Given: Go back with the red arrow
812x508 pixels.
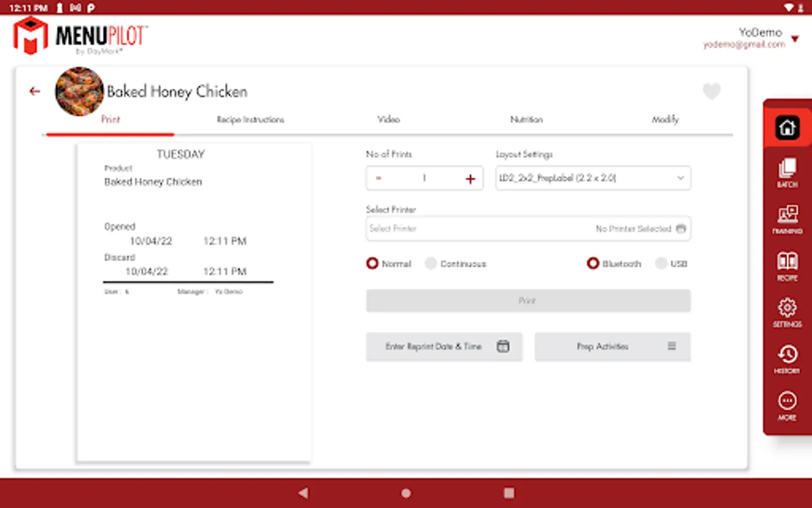Looking at the screenshot, I should 35,91.
